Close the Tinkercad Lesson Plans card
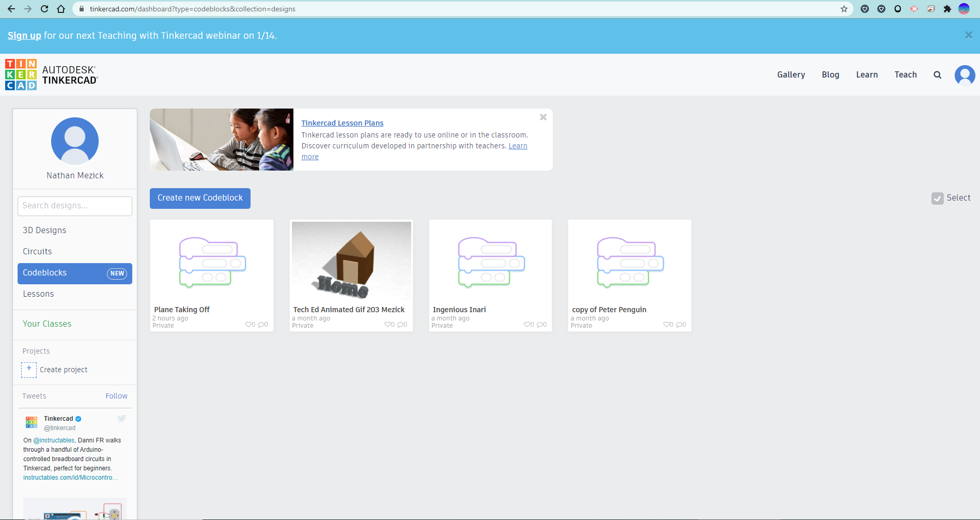980x520 pixels. coord(543,117)
